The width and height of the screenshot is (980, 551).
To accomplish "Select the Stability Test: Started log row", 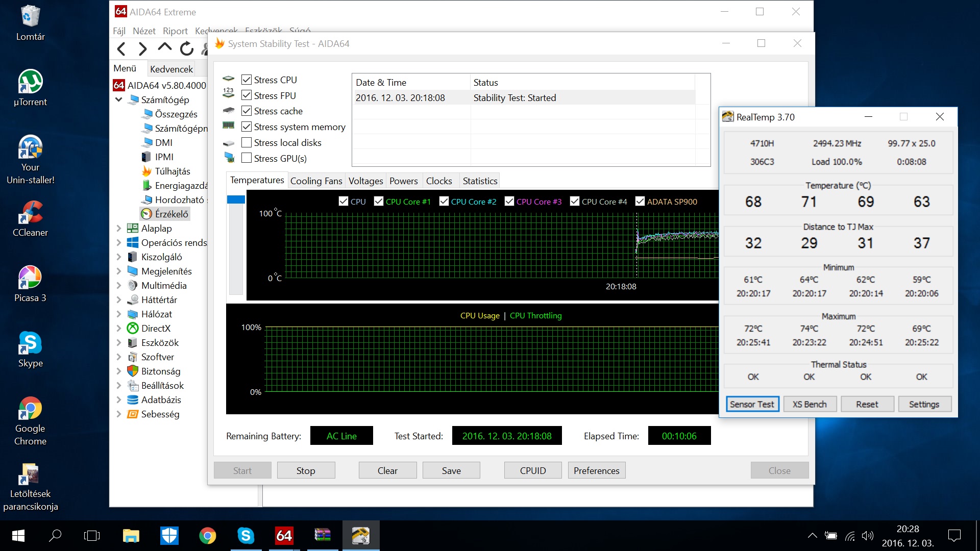I will [525, 97].
